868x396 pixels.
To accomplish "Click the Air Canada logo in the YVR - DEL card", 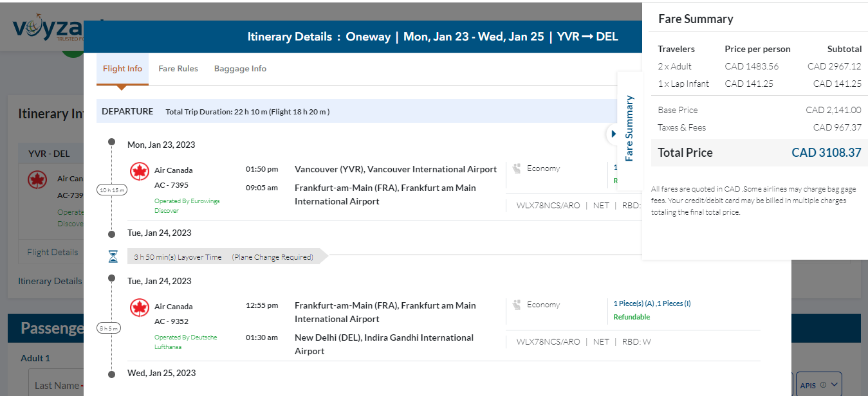I will point(38,179).
